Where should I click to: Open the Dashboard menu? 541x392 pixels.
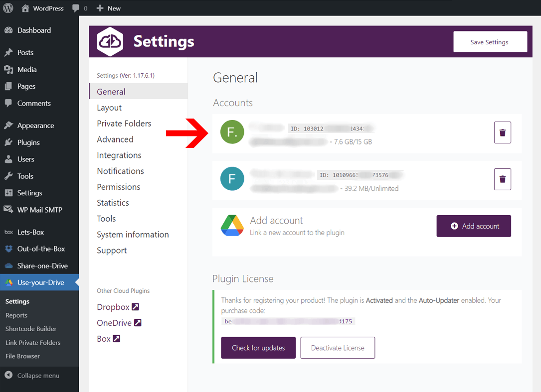(x=39, y=30)
